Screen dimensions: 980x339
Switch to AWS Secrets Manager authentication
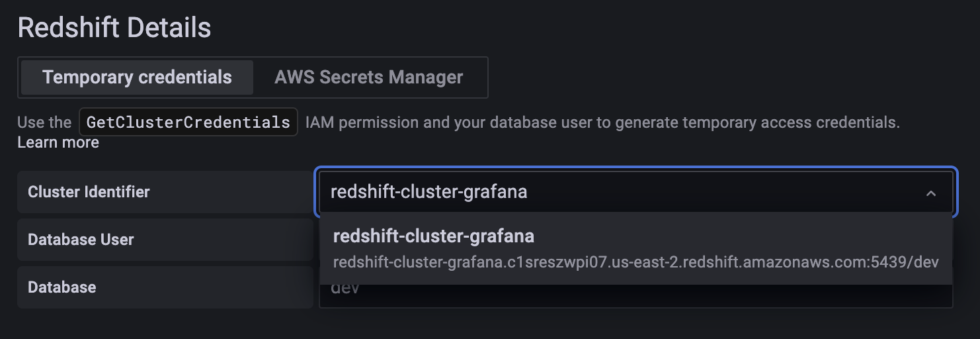[x=369, y=77]
